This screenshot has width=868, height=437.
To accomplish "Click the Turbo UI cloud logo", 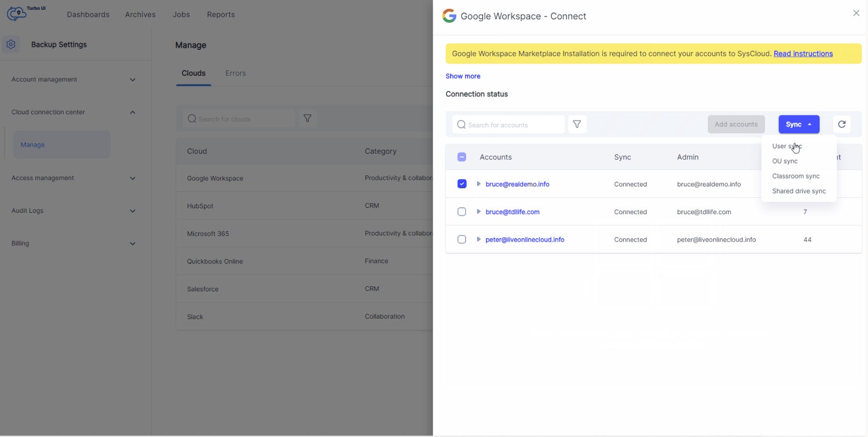I will (17, 13).
